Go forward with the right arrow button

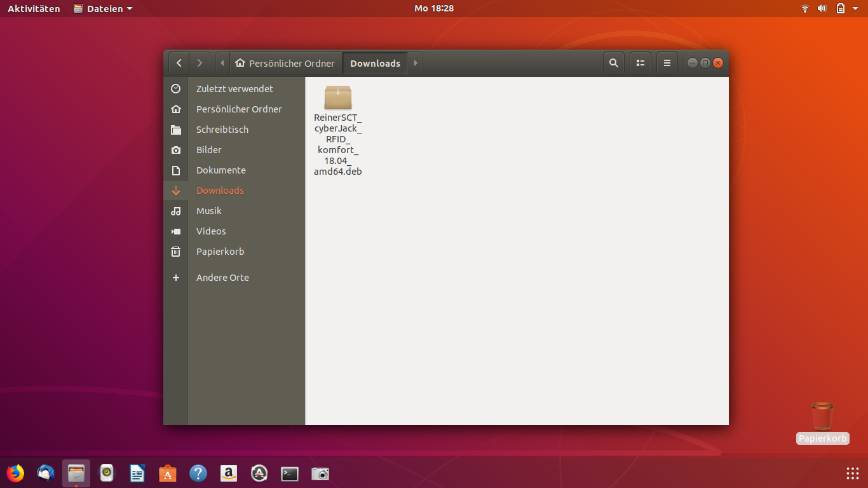pos(200,63)
